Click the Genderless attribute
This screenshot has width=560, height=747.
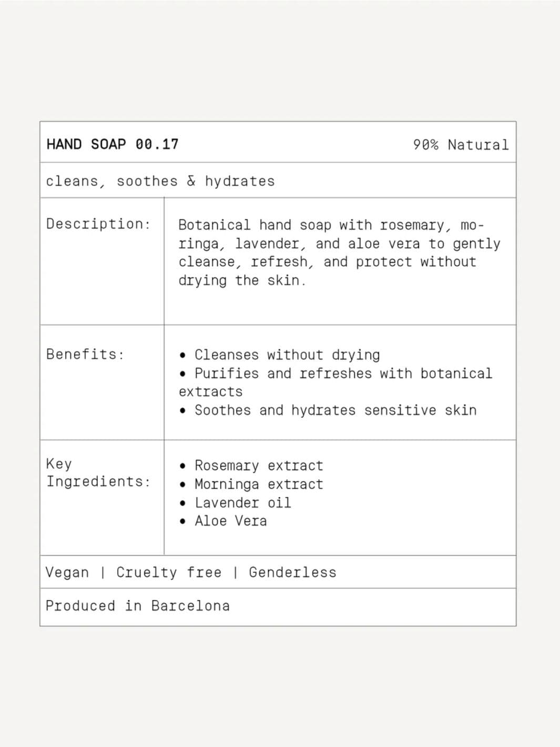[x=292, y=572]
